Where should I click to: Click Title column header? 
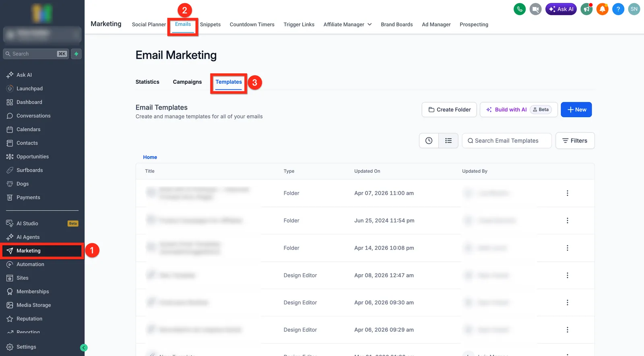pos(150,171)
